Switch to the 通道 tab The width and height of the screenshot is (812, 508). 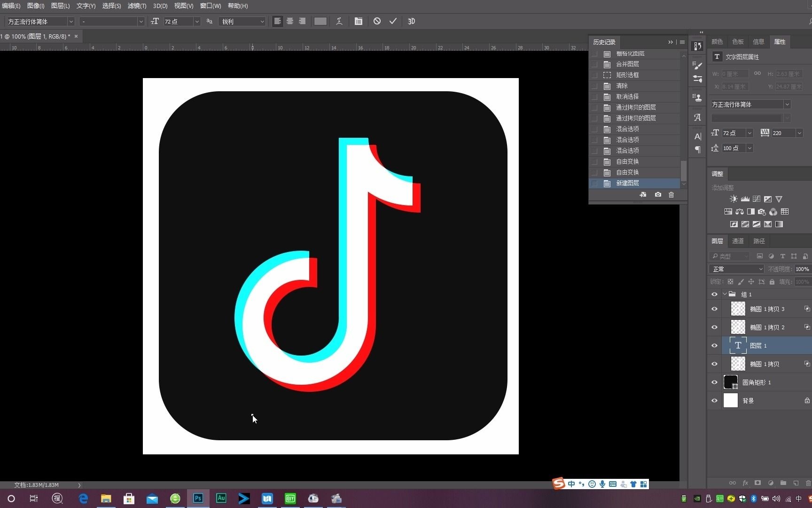[x=738, y=241]
